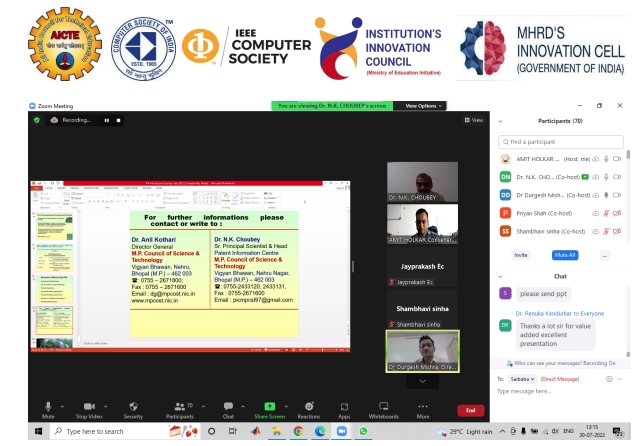The width and height of the screenshot is (643, 446).
Task: Open Reactions from the toolbar
Action: click(309, 410)
